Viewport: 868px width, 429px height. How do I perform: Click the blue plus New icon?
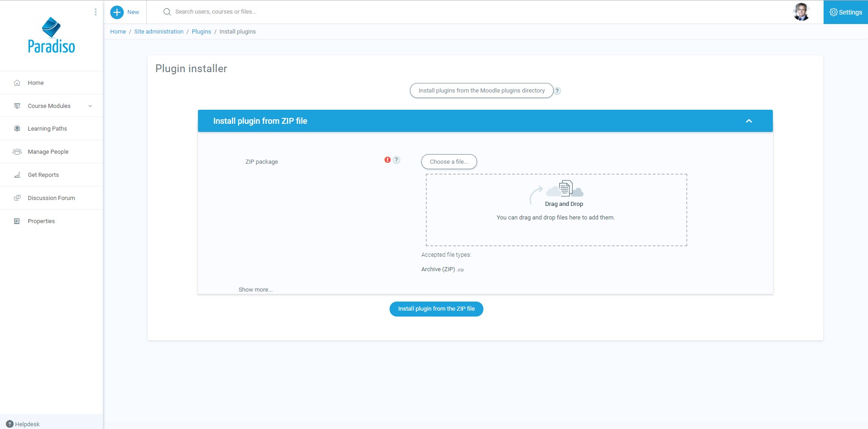(117, 12)
